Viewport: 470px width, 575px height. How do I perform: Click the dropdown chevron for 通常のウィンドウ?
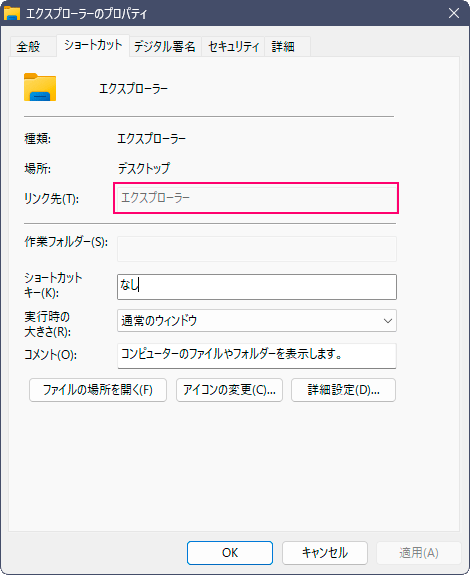tap(388, 321)
